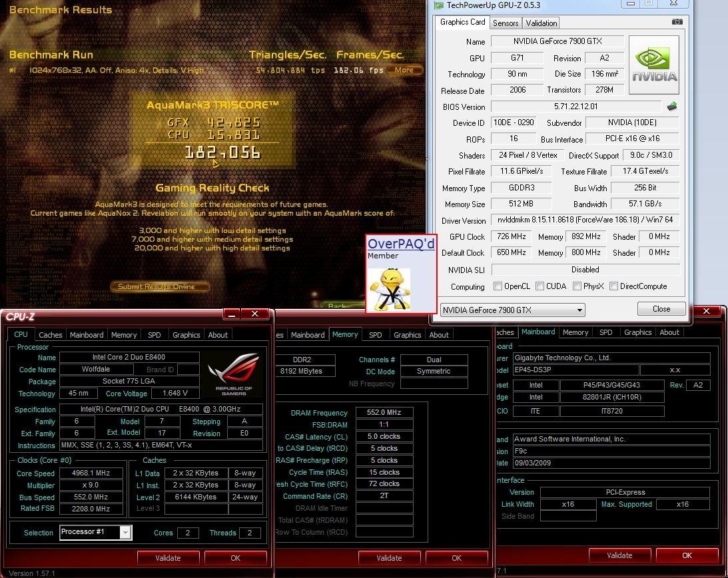Click the Intel Core 2 Duo E8400 name field
This screenshot has width=728, height=578.
click(x=129, y=357)
